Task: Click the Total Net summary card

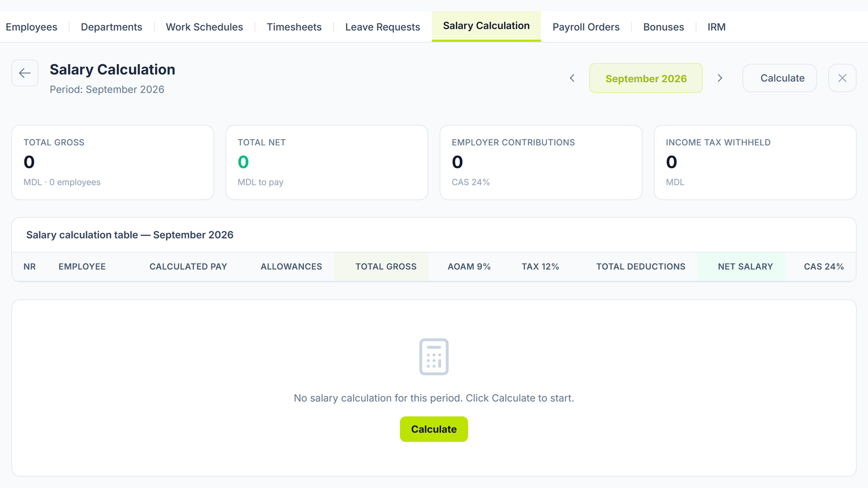Action: 327,163
